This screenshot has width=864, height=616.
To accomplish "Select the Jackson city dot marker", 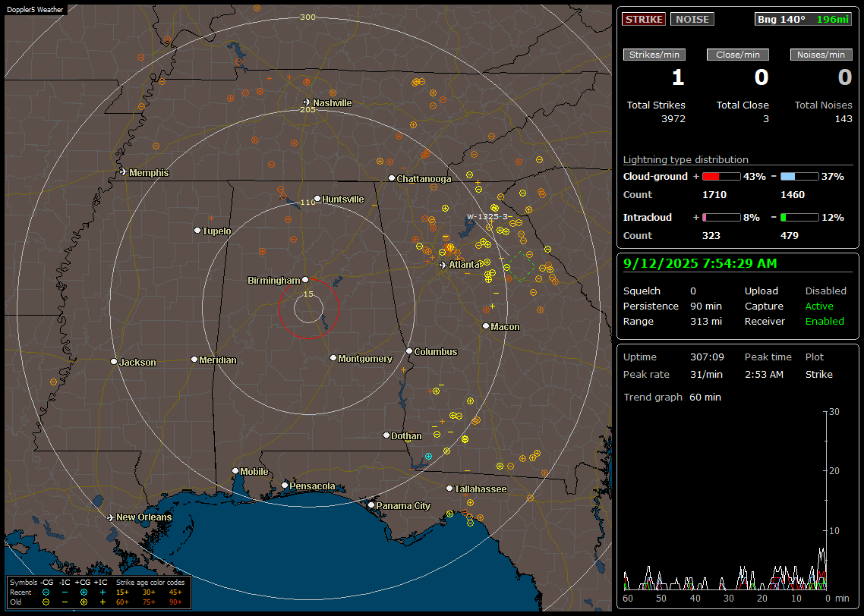I will pos(114,362).
